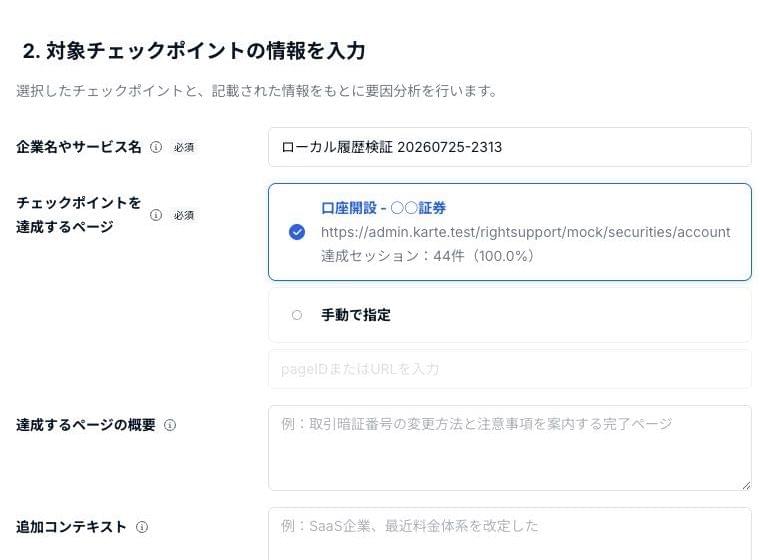Click the 口座開設 - ○○証券 title
The width and height of the screenshot is (760, 560).
(383, 208)
